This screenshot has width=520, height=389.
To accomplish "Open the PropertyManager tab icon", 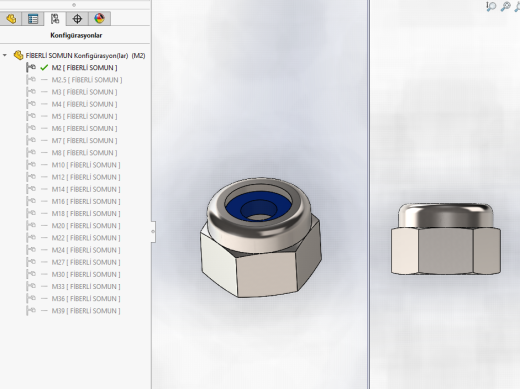I will pyautogui.click(x=33, y=19).
